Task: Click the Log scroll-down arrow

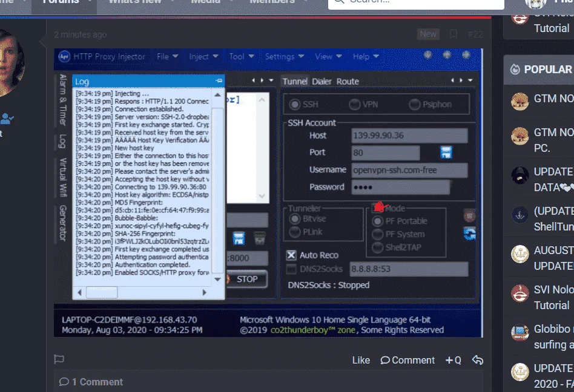Action: (x=217, y=279)
